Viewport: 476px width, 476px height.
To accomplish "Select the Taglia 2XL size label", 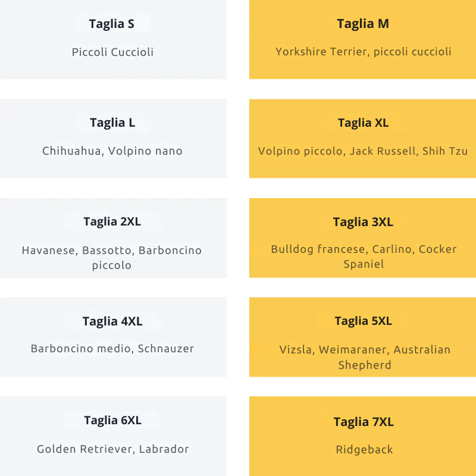I will click(112, 222).
